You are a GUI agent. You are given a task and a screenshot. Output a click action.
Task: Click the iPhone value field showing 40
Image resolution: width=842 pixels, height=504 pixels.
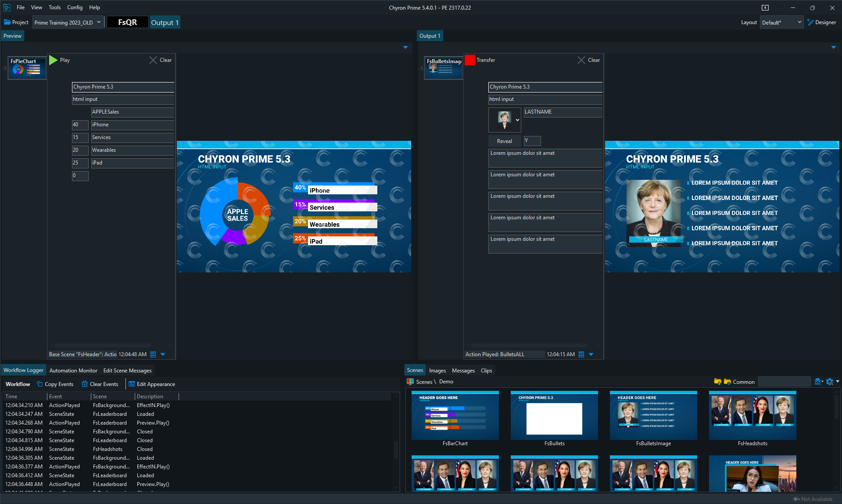pos(80,125)
